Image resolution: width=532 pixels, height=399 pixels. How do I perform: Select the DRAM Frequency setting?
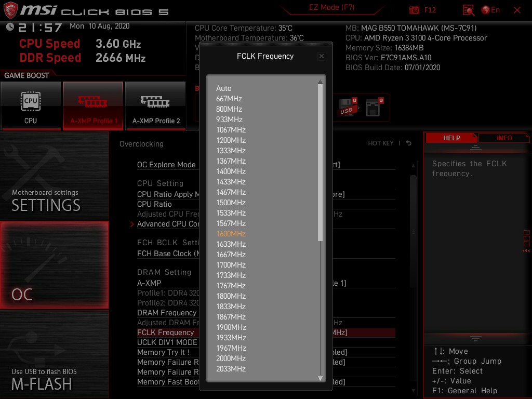point(167,313)
